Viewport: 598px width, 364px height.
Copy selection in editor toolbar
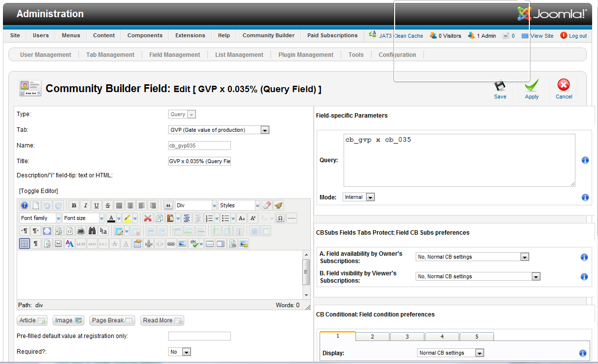click(x=159, y=218)
